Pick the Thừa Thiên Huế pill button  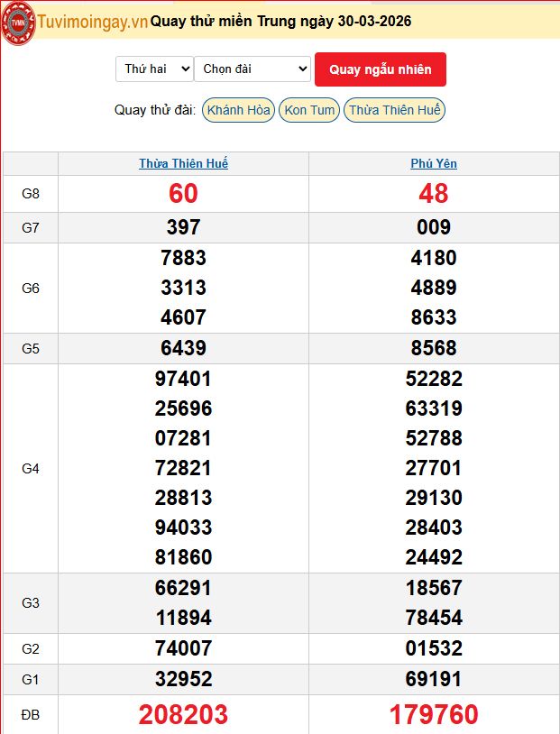[x=395, y=110]
